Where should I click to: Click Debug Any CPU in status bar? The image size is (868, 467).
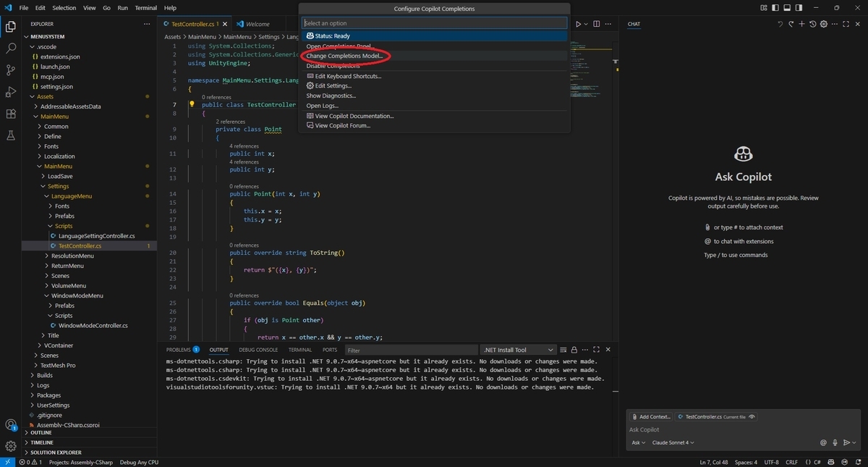click(139, 462)
